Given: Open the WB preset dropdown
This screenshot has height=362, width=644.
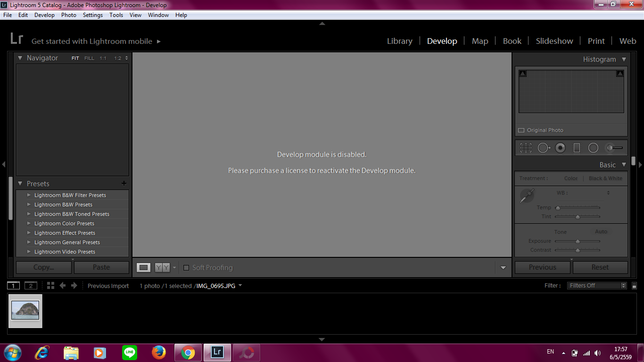Looking at the screenshot, I should tap(608, 193).
